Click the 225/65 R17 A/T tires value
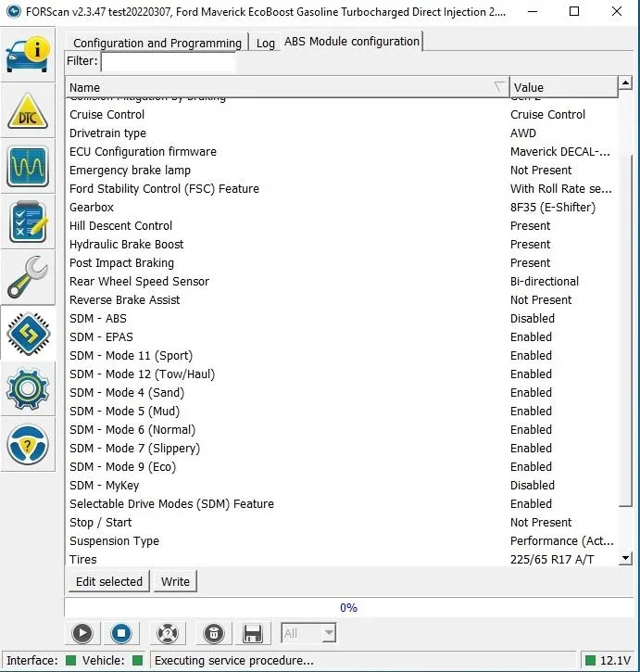Screen dimensions: 640x672 point(552,559)
